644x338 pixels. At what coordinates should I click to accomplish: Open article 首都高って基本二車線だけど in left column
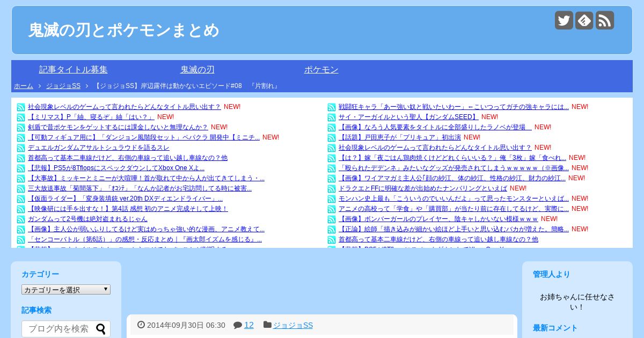pyautogui.click(x=128, y=158)
